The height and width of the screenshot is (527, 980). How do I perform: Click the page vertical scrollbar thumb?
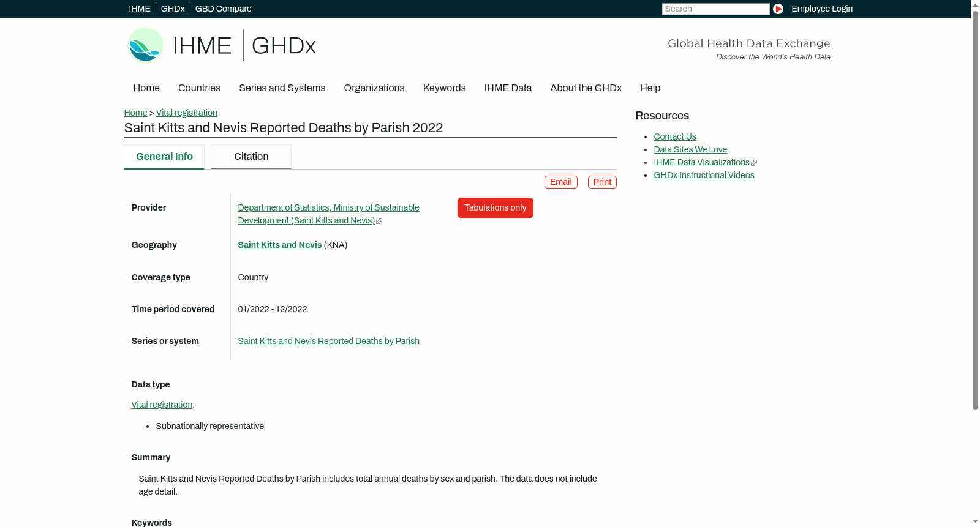(x=975, y=210)
